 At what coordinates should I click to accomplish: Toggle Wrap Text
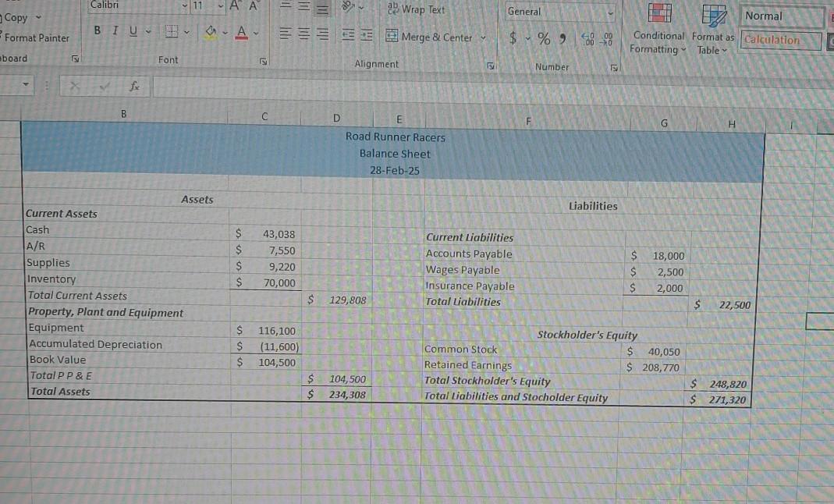[x=416, y=9]
